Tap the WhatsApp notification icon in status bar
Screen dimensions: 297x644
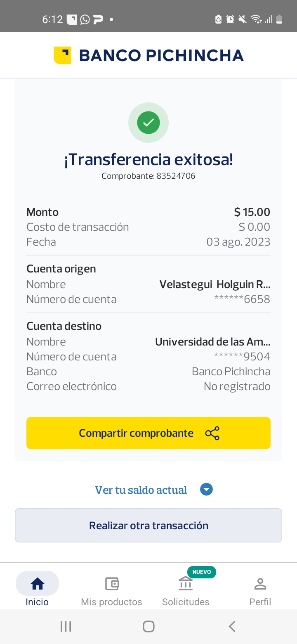[85, 19]
